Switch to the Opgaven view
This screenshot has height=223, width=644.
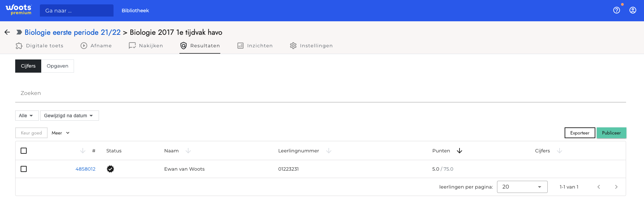click(57, 66)
